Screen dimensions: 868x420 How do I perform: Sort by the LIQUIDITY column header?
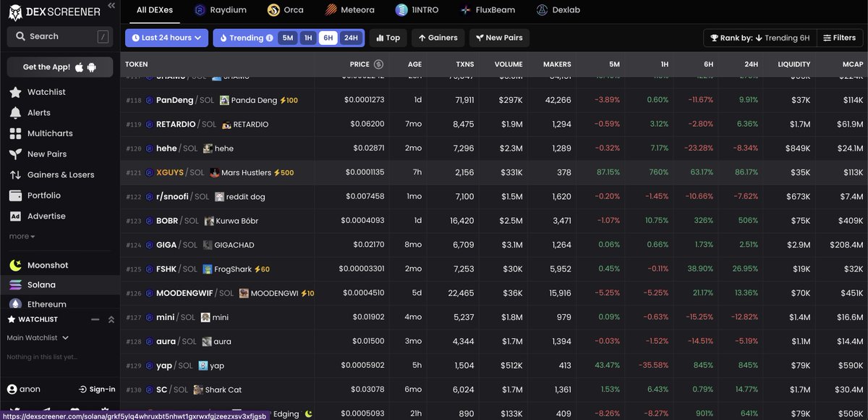(793, 64)
